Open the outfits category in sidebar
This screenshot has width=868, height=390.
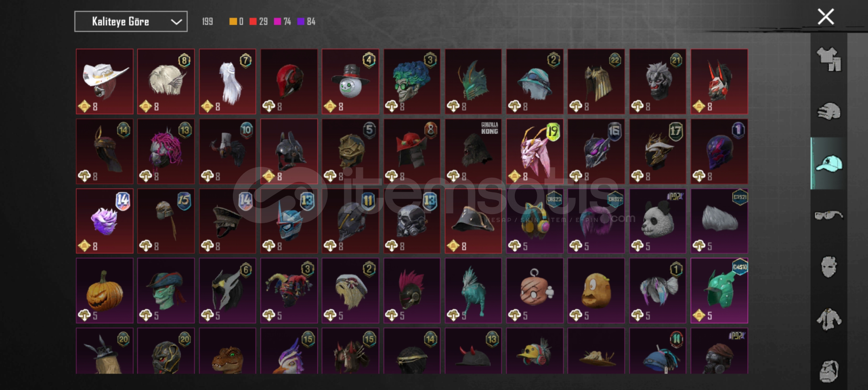tap(829, 59)
